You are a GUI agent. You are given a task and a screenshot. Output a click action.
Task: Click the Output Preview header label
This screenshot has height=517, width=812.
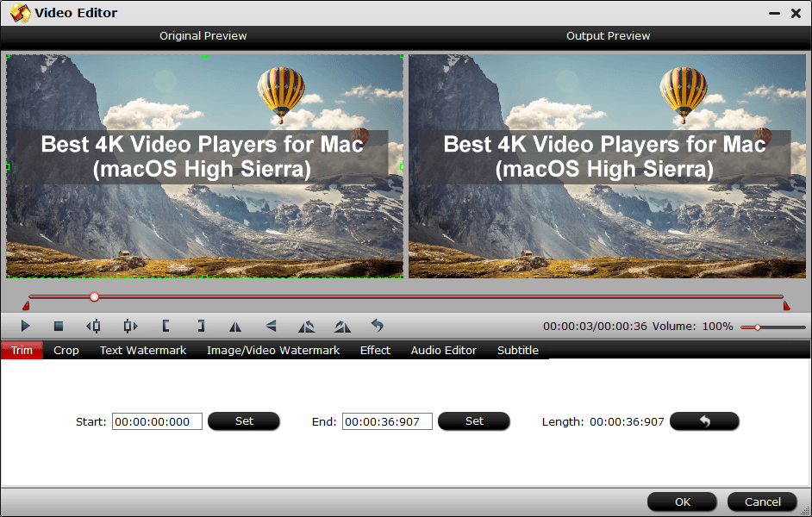(x=608, y=35)
